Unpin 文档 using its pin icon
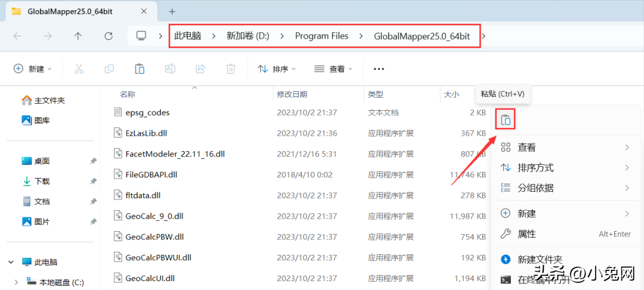Viewport: 644px width, 290px height. (93, 202)
